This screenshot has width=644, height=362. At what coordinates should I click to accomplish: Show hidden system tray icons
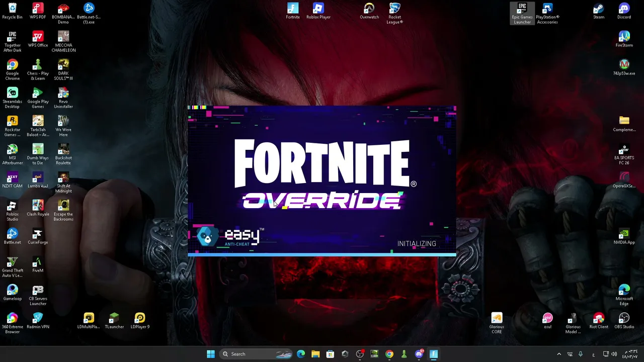pos(558,354)
